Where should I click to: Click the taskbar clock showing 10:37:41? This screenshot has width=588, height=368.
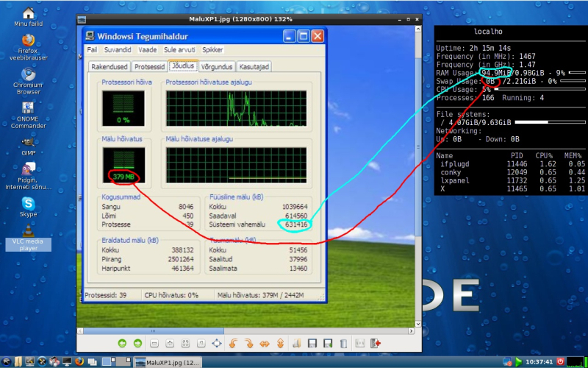539,362
